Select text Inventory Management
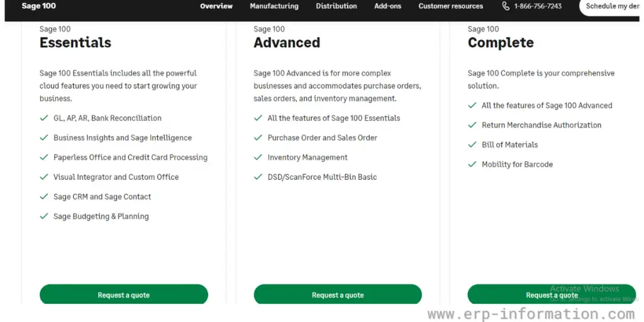Screen dimensions: 644x322 (307, 157)
